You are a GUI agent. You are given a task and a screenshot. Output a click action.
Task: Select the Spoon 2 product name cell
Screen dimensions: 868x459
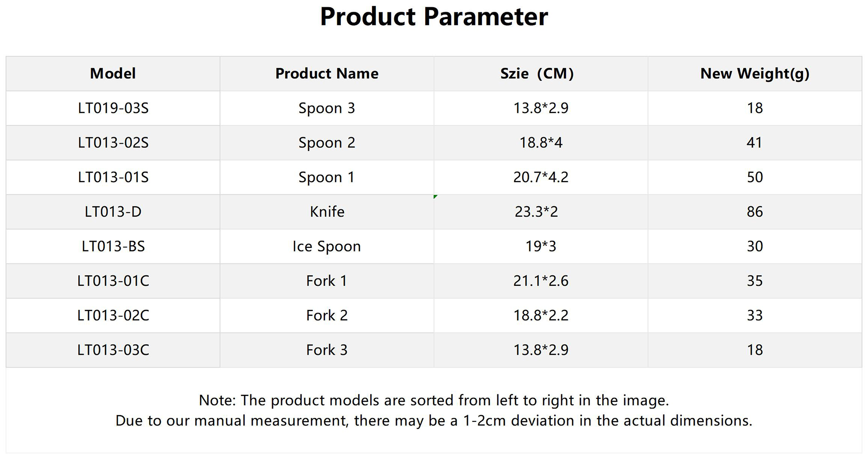[x=327, y=143]
